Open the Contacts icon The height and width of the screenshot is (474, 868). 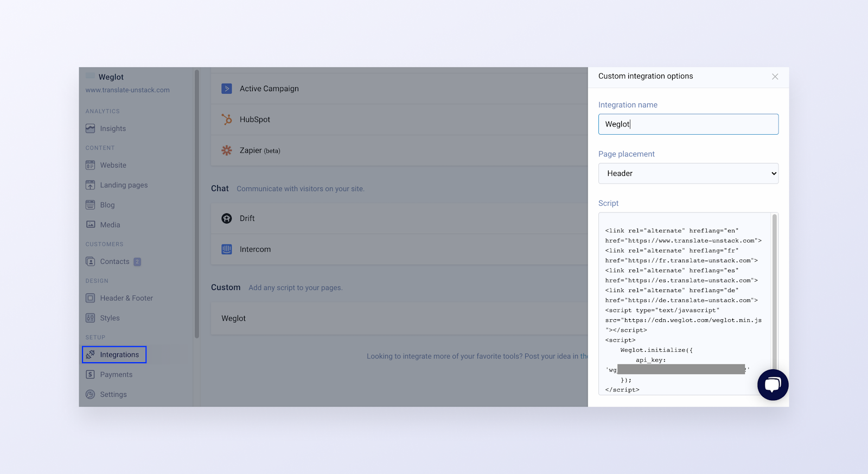90,262
